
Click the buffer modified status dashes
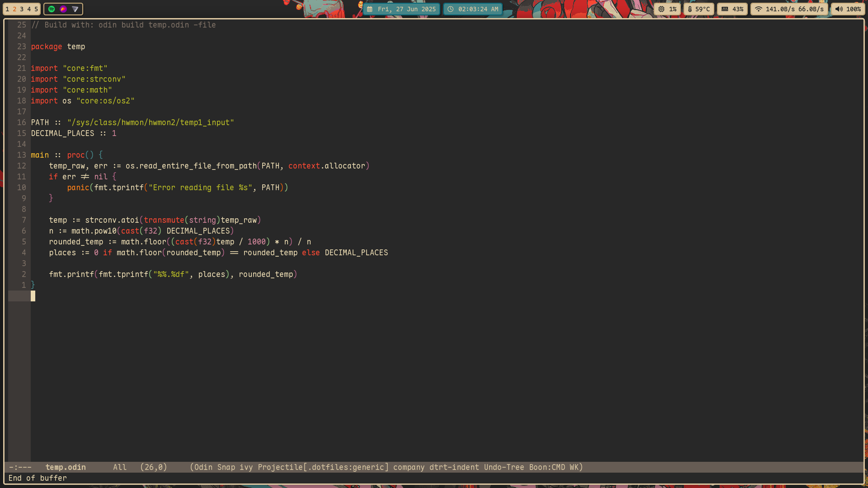point(20,467)
